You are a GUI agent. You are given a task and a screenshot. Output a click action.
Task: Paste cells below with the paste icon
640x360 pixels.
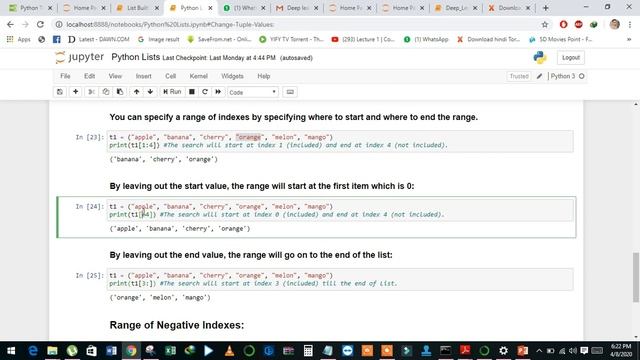click(x=120, y=92)
